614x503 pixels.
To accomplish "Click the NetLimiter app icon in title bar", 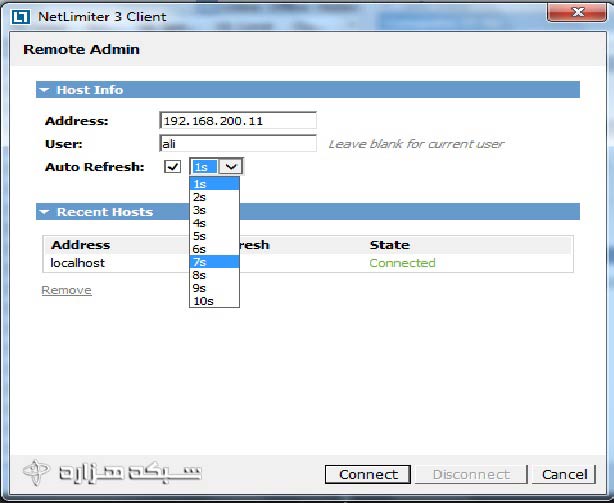I will pos(20,17).
